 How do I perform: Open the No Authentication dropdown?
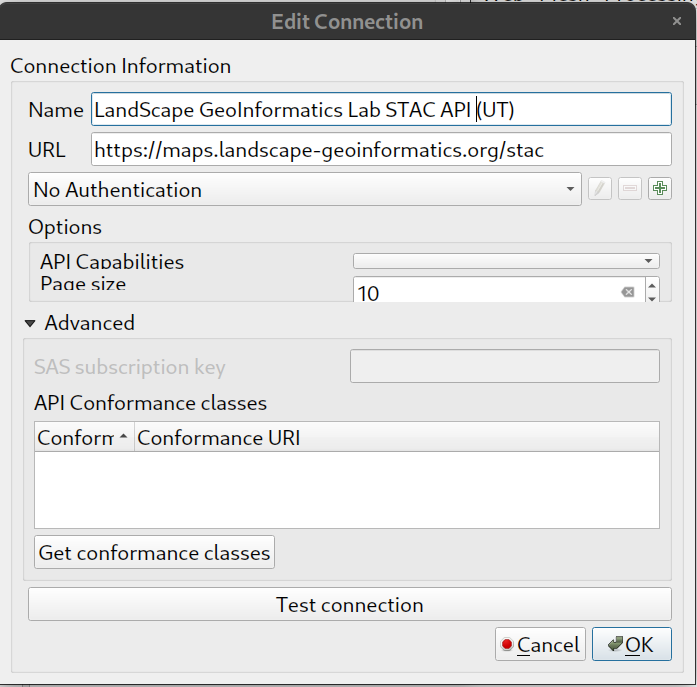pos(304,189)
